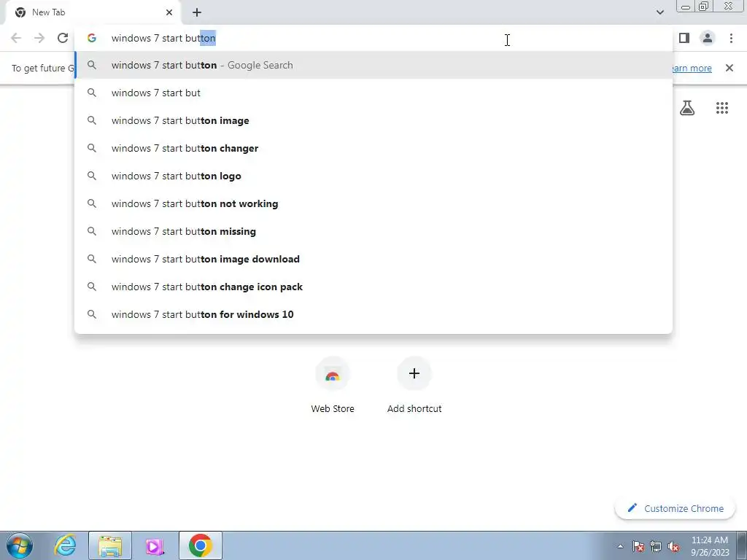Open the Google apps grid icon
Image resolution: width=747 pixels, height=560 pixels.
(x=722, y=108)
